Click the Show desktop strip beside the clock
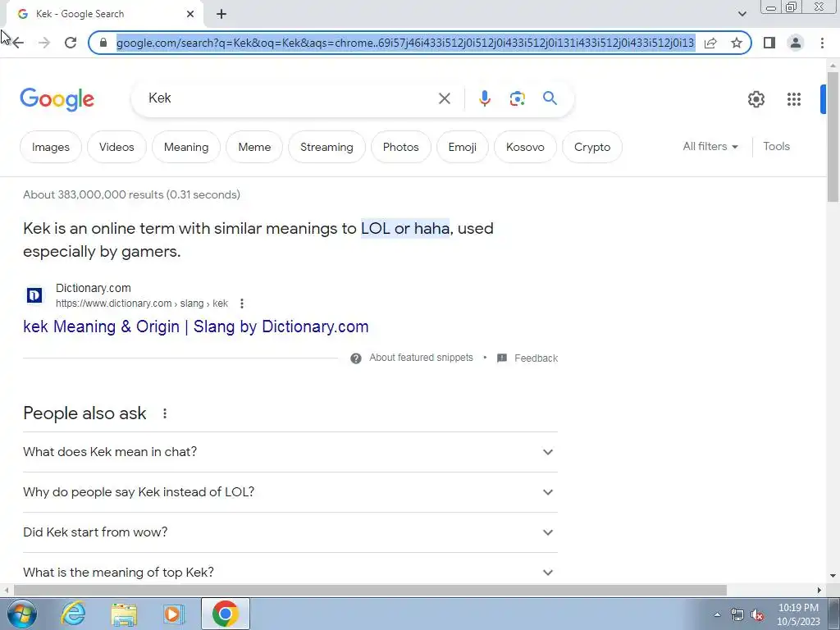The image size is (840, 630). point(834,614)
